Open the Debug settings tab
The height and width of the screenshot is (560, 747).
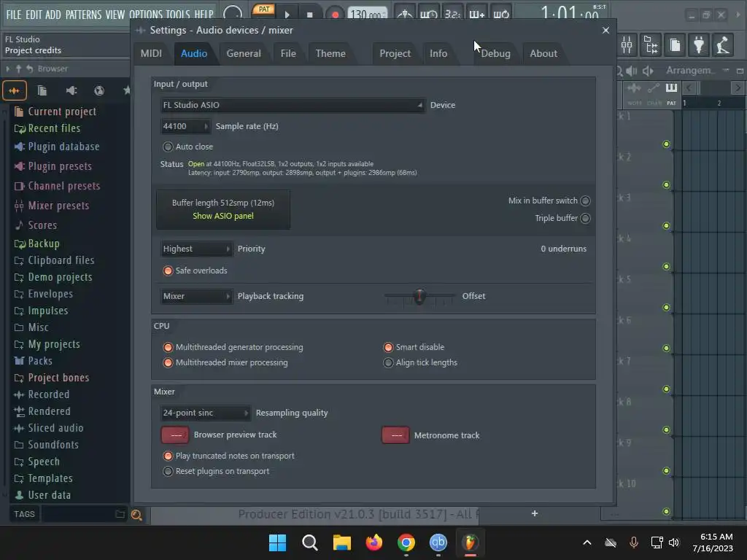click(495, 53)
